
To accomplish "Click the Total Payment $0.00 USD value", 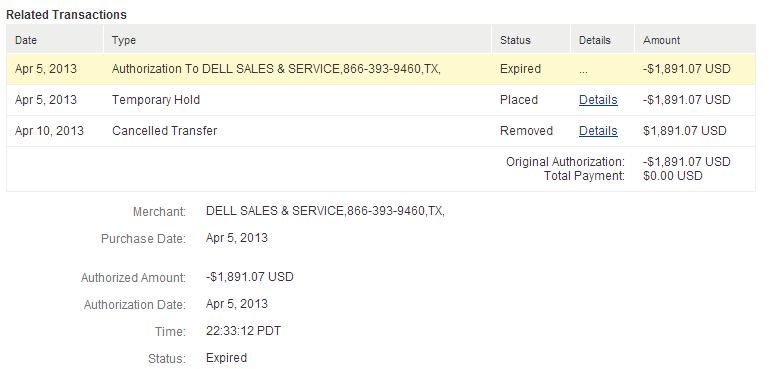I will tap(672, 176).
